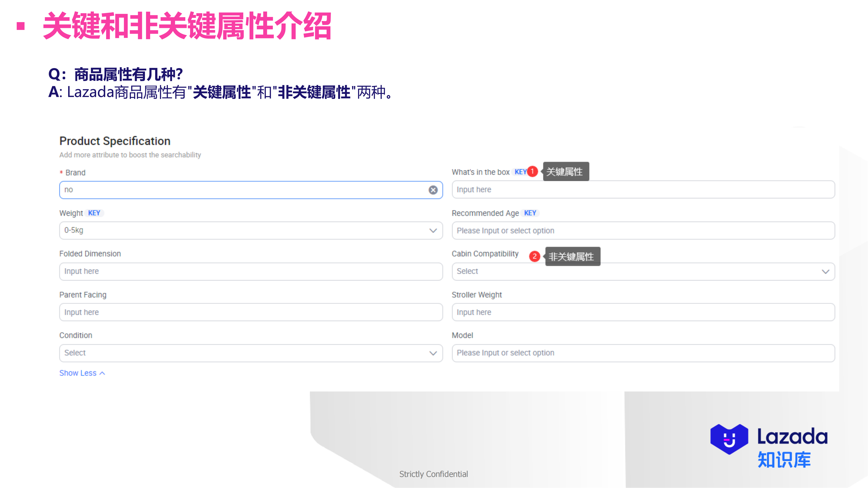Select the required asterisk on Brand label
The width and height of the screenshot is (868, 488).
click(61, 172)
